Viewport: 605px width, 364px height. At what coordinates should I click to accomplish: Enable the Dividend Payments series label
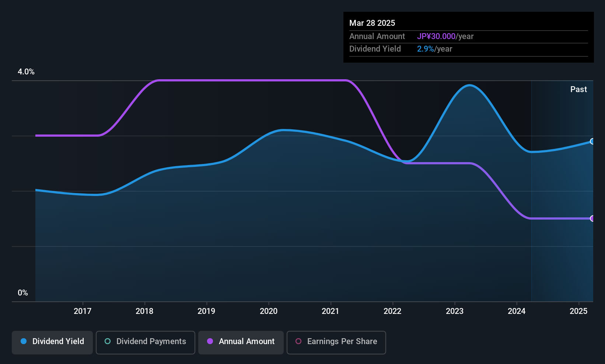151,342
